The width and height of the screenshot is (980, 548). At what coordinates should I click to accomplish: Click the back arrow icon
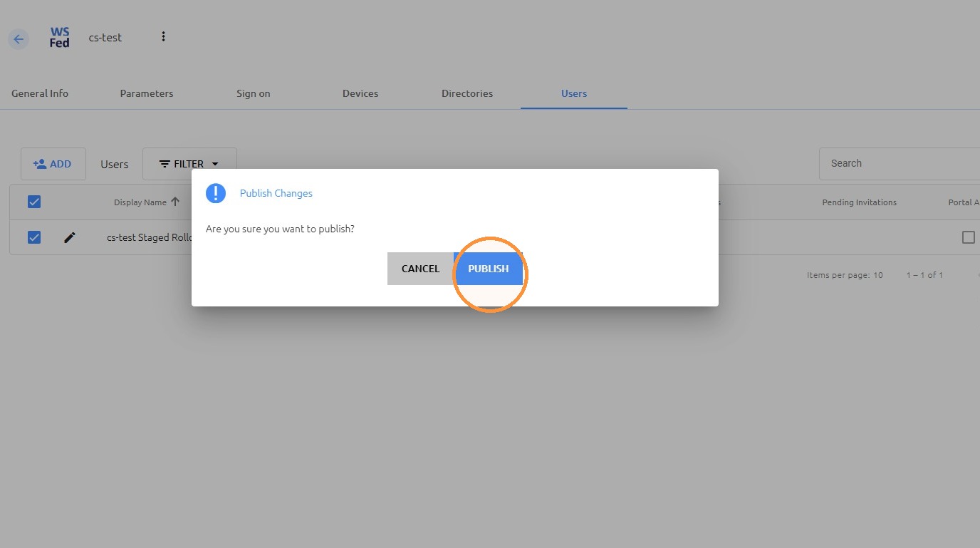pyautogui.click(x=19, y=39)
